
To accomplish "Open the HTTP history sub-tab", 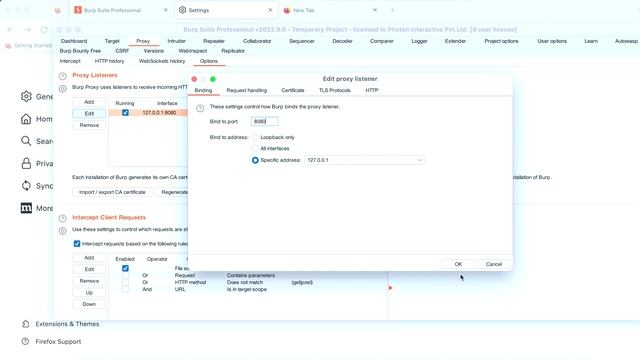I will (x=109, y=61).
